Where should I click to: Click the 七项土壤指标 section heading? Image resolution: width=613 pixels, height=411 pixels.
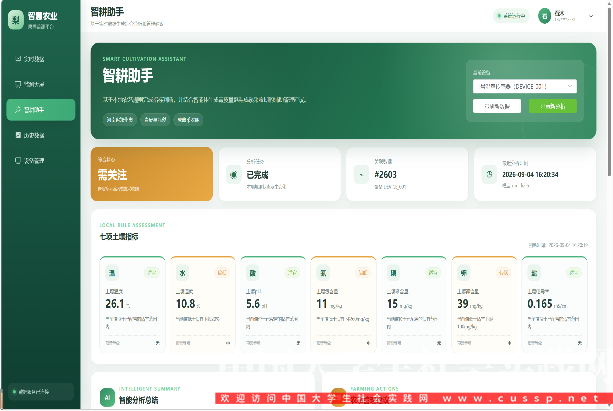coord(119,237)
